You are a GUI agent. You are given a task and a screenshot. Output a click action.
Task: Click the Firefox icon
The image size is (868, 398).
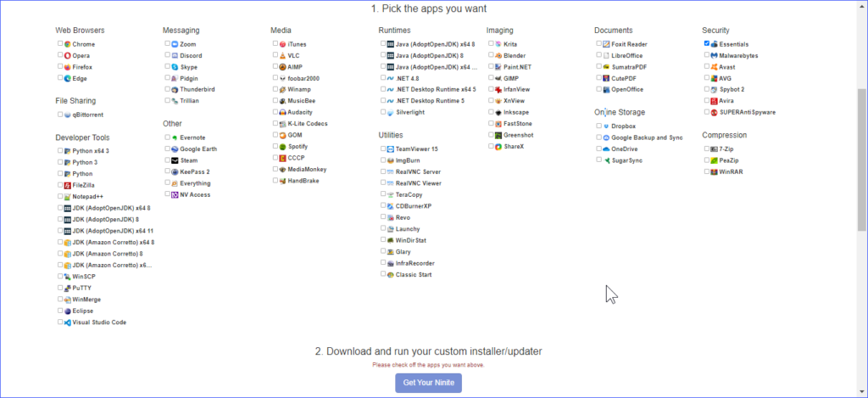(x=67, y=67)
